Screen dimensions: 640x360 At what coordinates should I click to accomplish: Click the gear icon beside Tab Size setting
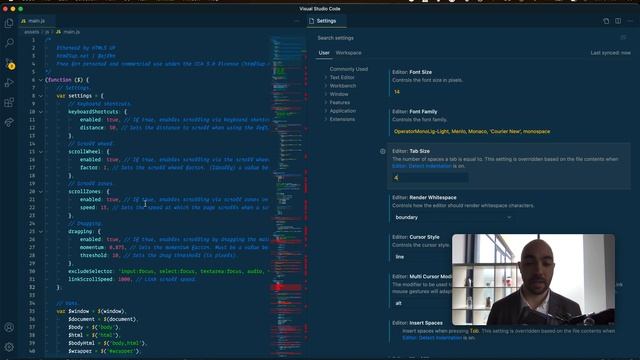(x=382, y=151)
